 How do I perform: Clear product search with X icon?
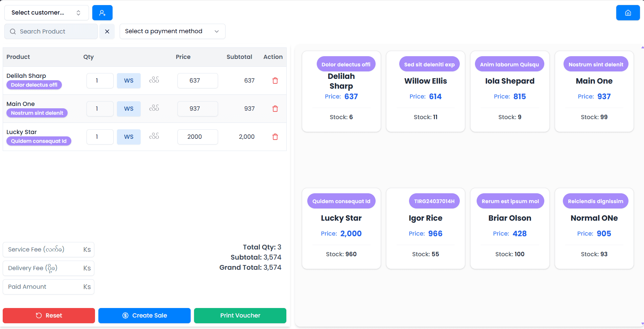click(107, 31)
